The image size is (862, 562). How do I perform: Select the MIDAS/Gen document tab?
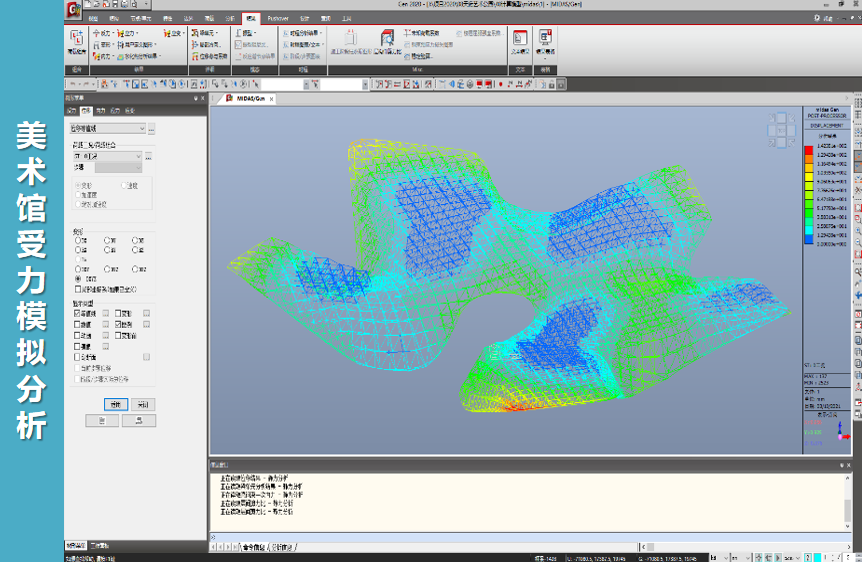click(x=250, y=98)
